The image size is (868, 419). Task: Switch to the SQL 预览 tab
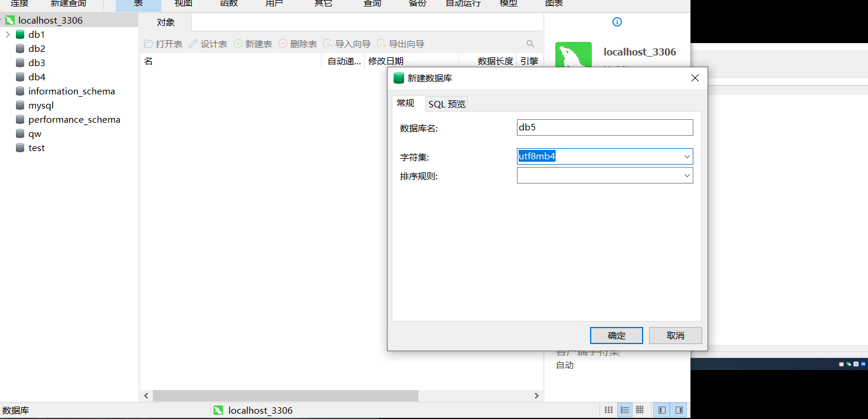coord(447,104)
